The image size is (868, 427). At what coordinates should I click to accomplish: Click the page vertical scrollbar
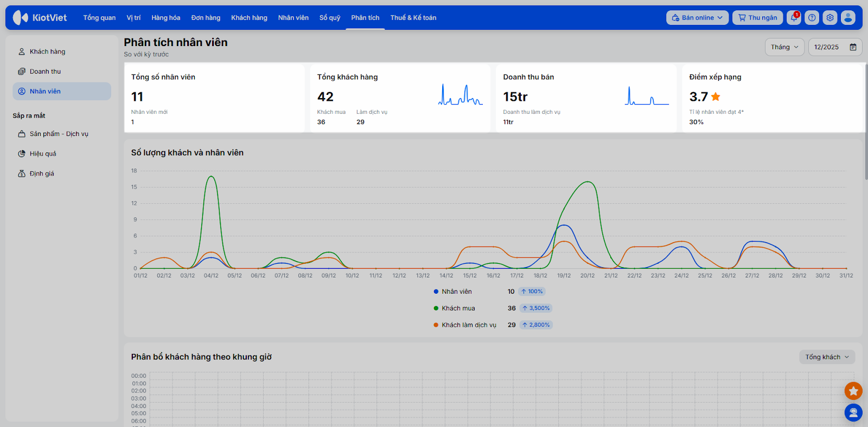[x=866, y=122]
